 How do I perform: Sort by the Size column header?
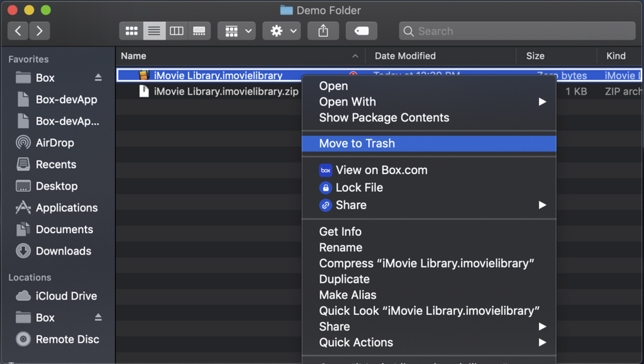coord(556,56)
